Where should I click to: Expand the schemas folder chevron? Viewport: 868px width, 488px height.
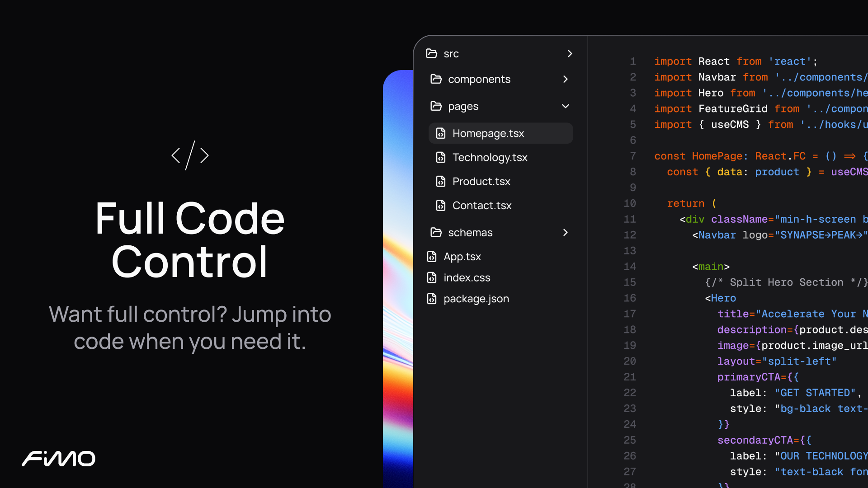(565, 232)
